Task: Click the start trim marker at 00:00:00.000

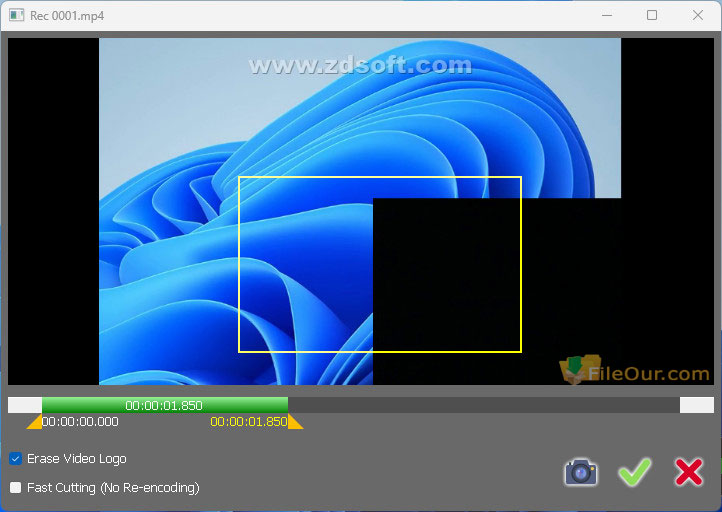Action: (35, 422)
